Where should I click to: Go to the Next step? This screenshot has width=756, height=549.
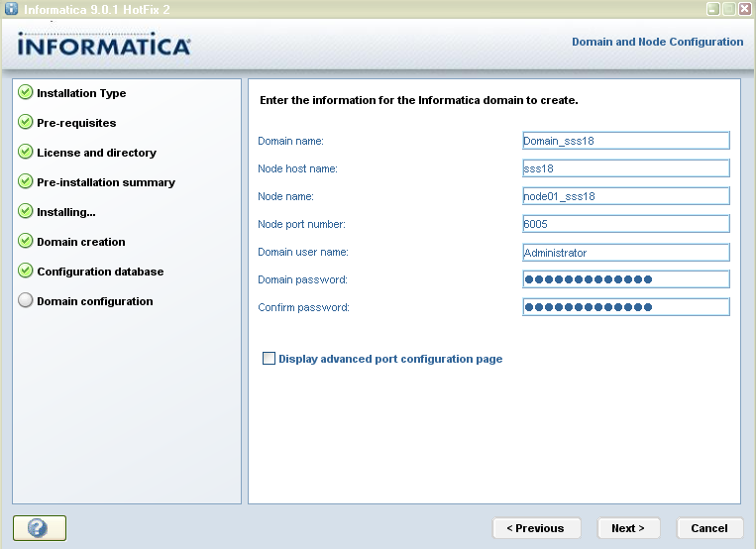(628, 528)
